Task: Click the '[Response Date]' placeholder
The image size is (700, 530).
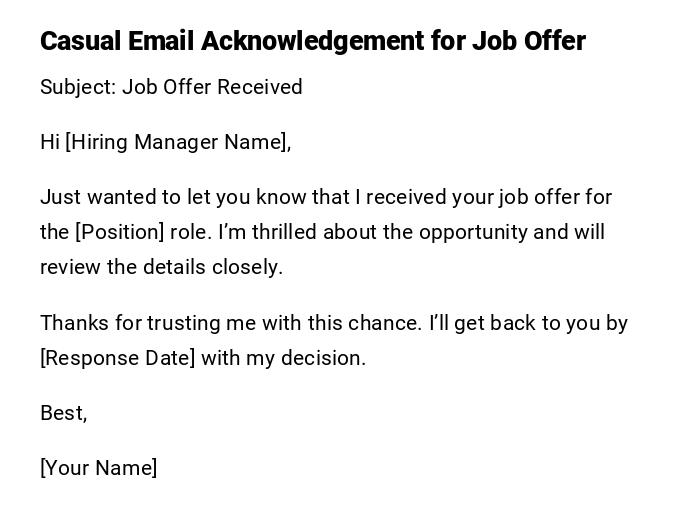Action: [117, 358]
